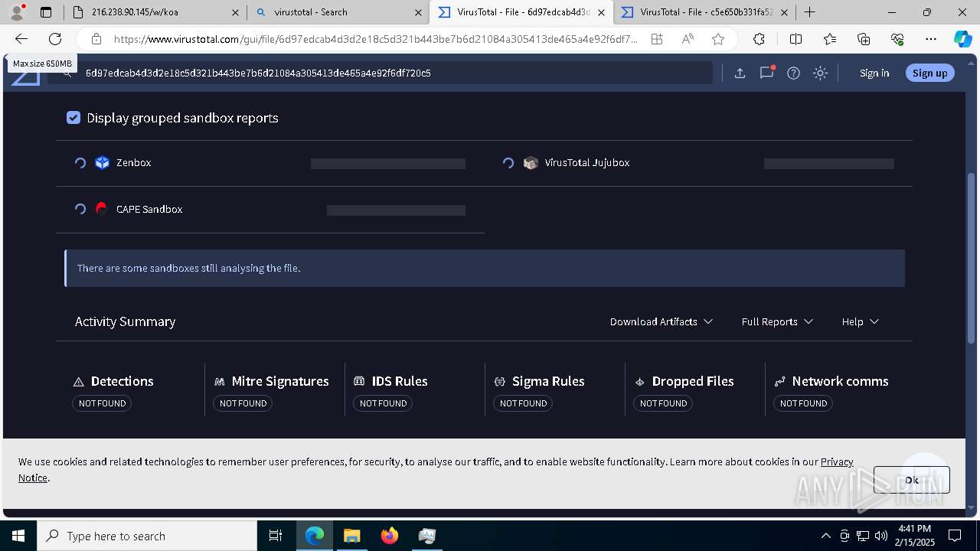This screenshot has height=551, width=980.
Task: Click the Sign up button
Action: 930,73
